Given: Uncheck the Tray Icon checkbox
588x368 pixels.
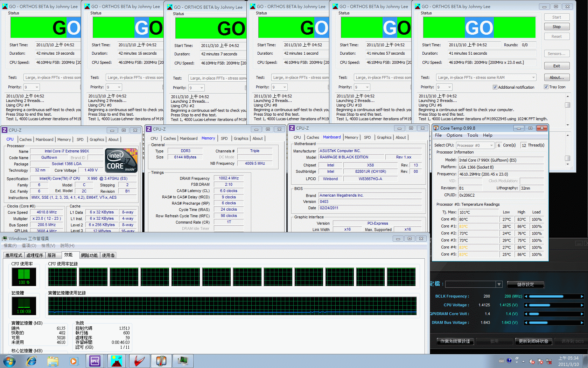Looking at the screenshot, I should [546, 87].
